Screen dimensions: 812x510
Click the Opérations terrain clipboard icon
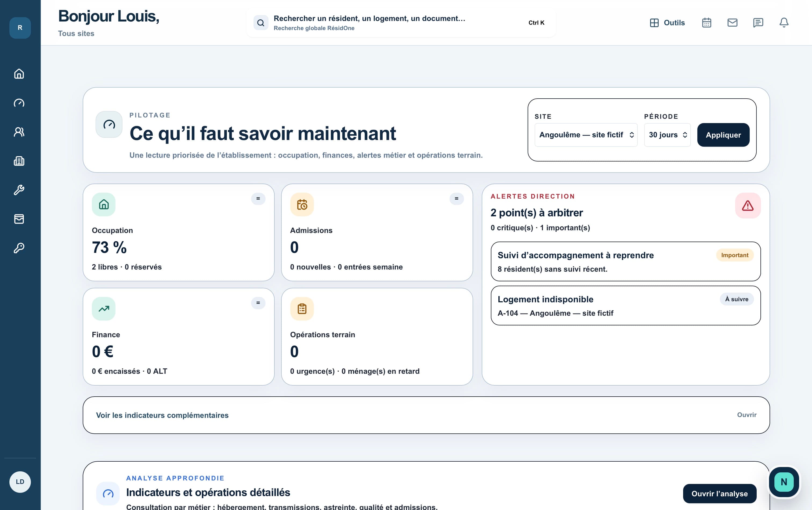coord(302,309)
